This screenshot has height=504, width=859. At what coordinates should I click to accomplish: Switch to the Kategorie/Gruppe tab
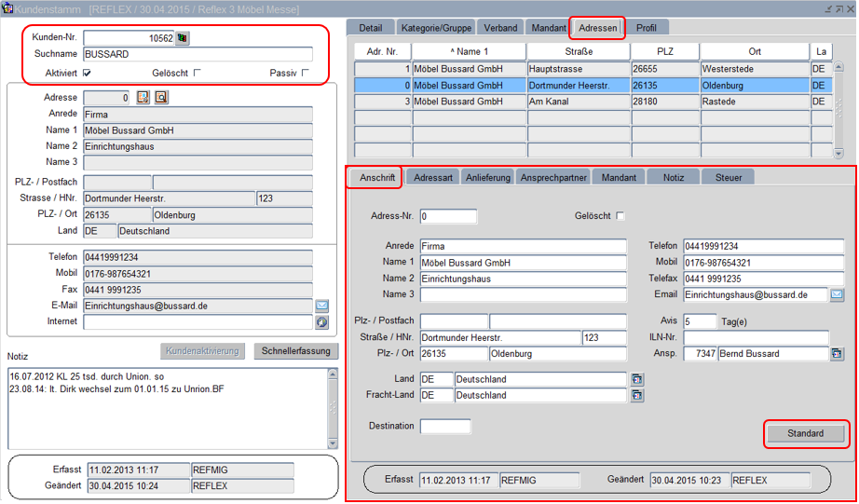click(x=436, y=28)
